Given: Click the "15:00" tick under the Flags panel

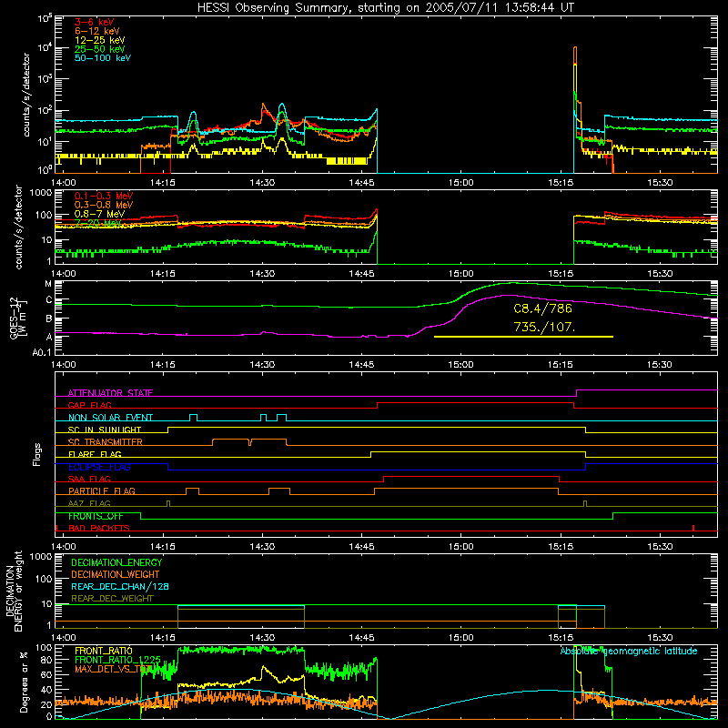Looking at the screenshot, I should [461, 547].
